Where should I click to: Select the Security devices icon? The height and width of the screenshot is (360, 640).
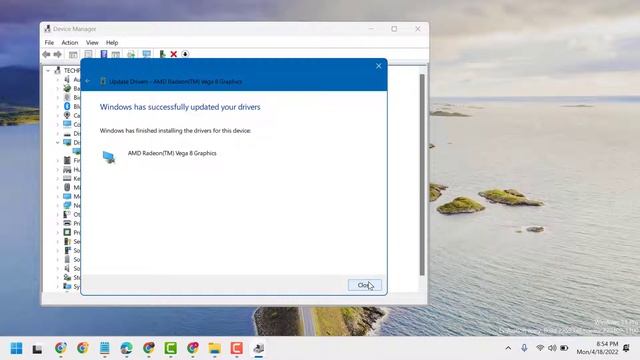coord(67,241)
